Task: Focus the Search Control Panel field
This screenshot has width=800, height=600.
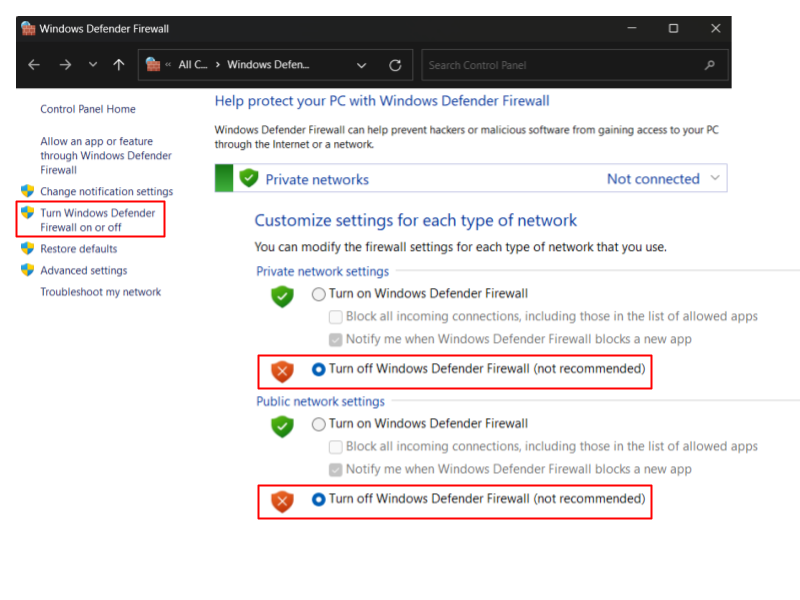Action: [x=574, y=65]
